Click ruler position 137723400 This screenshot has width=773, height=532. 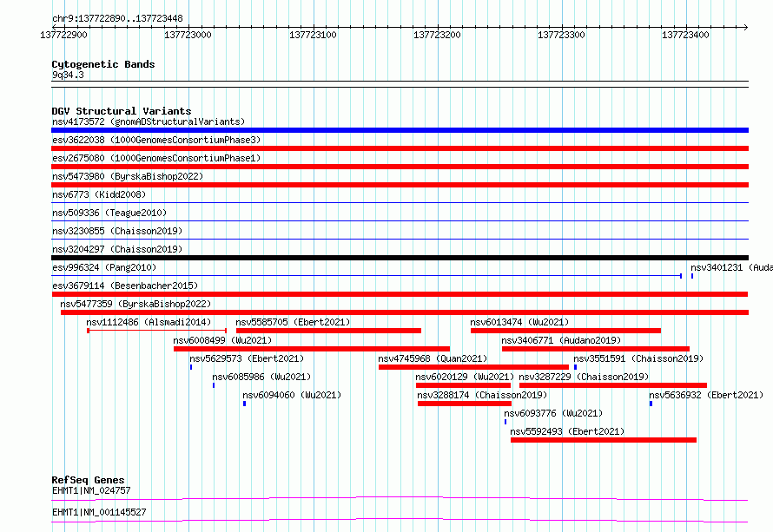(686, 35)
